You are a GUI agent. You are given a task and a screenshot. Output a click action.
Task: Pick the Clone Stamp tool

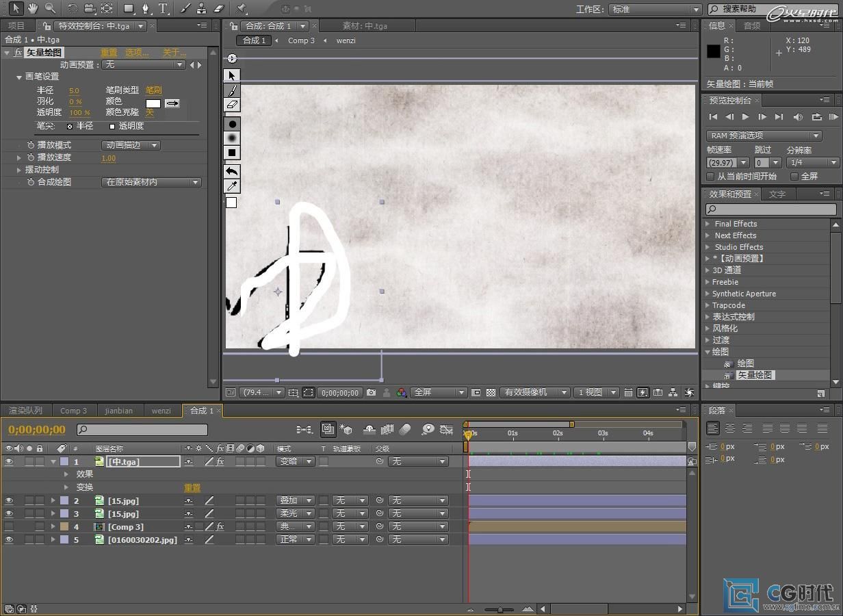(x=202, y=8)
